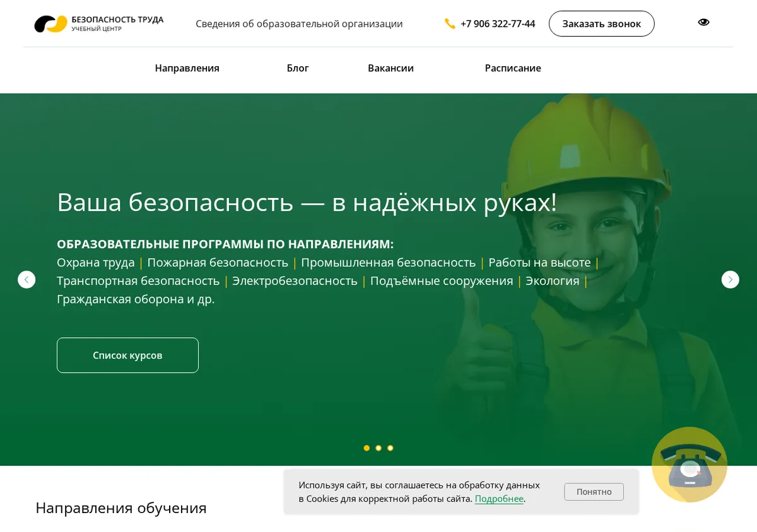This screenshot has width=757, height=532.
Task: Click the Список курсов button
Action: pyautogui.click(x=127, y=356)
